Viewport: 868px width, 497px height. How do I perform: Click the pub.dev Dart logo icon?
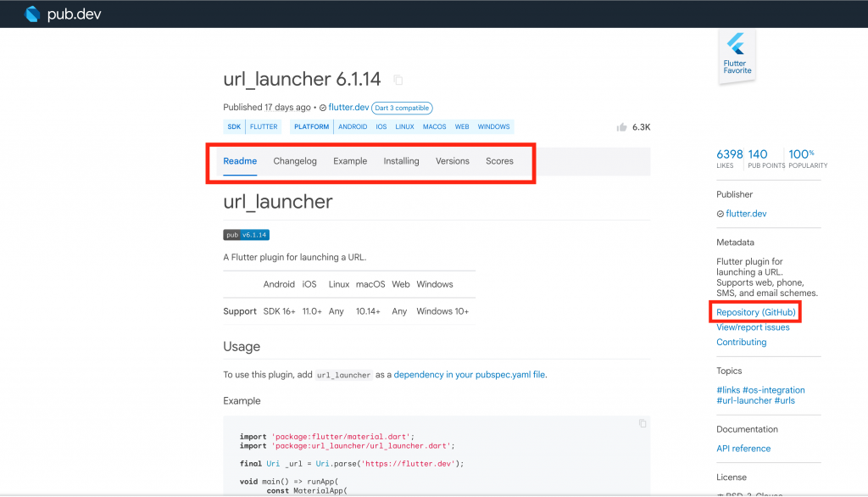[33, 14]
